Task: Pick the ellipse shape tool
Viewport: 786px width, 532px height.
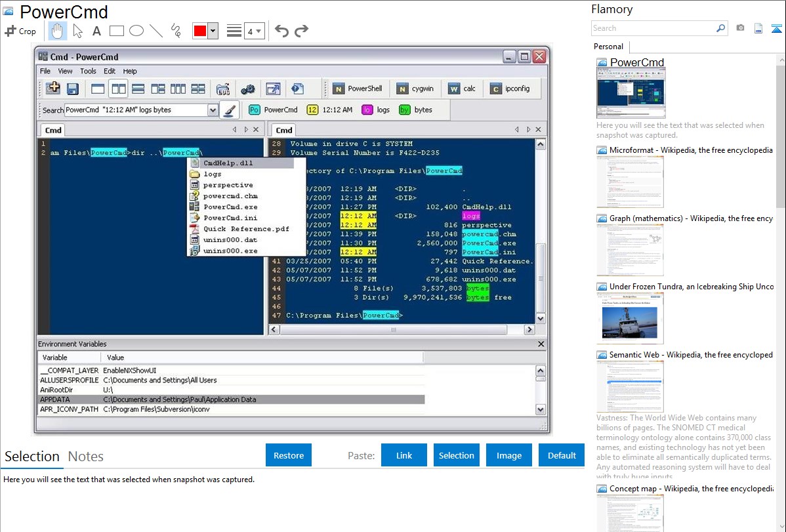Action: point(136,31)
